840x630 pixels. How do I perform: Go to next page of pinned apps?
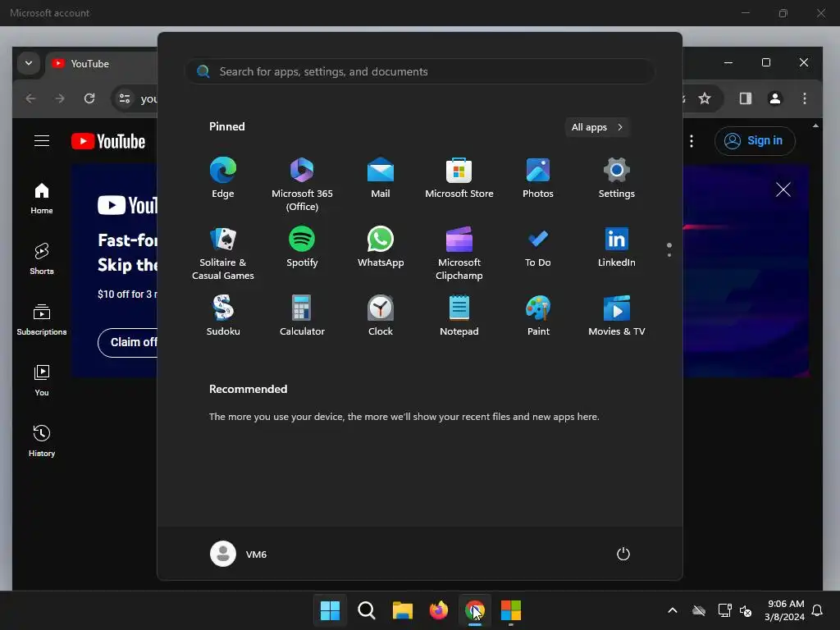(x=669, y=255)
